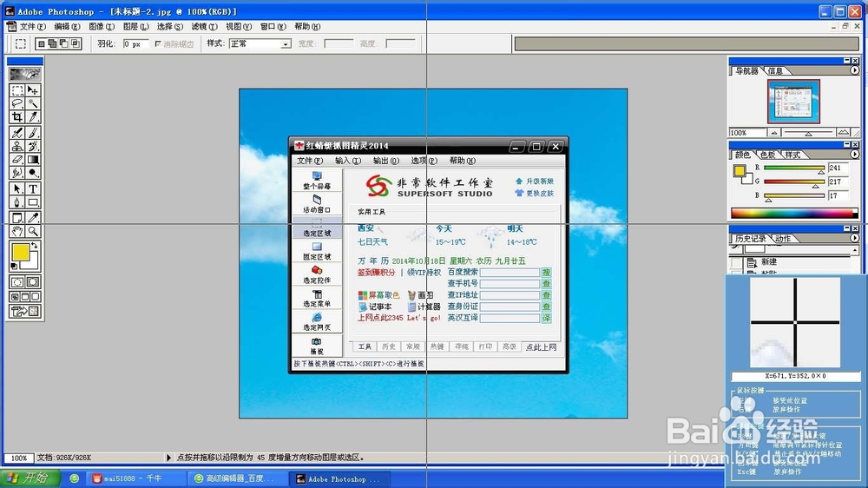The height and width of the screenshot is (488, 868).
Task: Enable Full Screen with menu bar mode
Action: click(25, 297)
